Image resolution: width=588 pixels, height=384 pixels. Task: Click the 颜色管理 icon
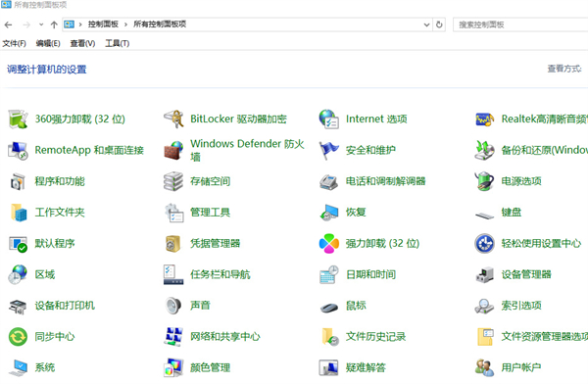(173, 368)
